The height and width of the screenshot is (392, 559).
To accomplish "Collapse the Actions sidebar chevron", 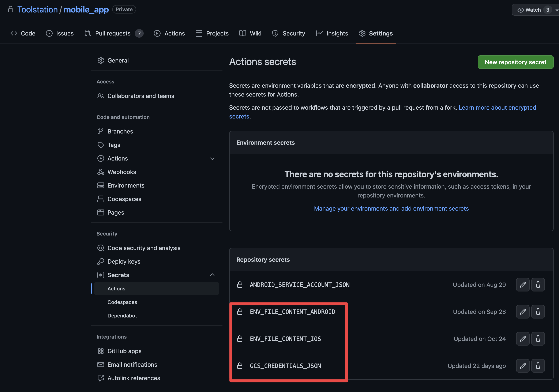I will [212, 158].
